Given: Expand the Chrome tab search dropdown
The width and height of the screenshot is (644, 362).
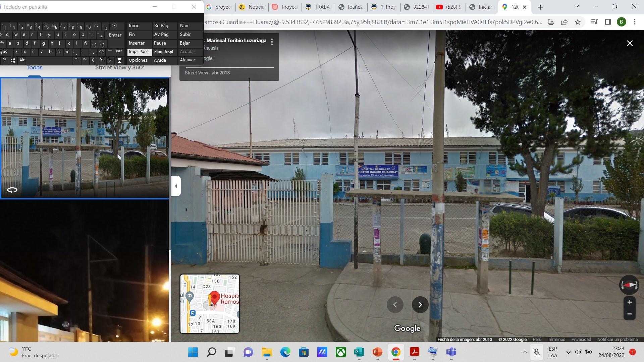Looking at the screenshot, I should 577,7.
